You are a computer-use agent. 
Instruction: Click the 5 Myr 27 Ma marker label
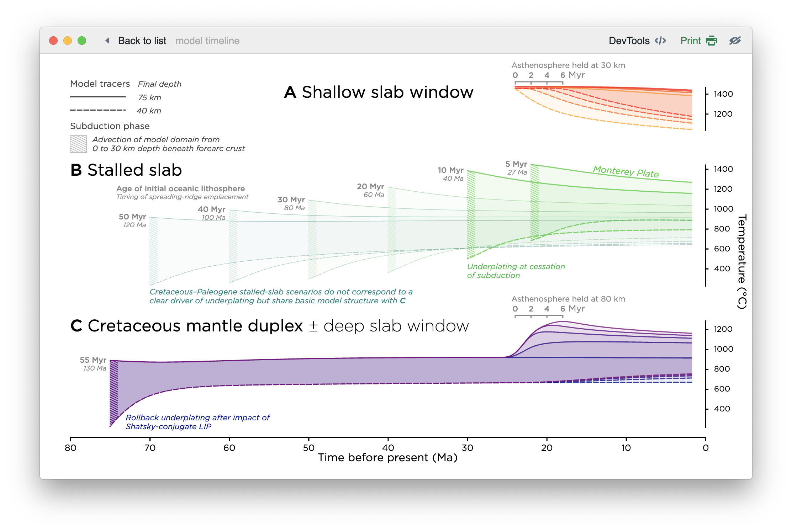(517, 168)
